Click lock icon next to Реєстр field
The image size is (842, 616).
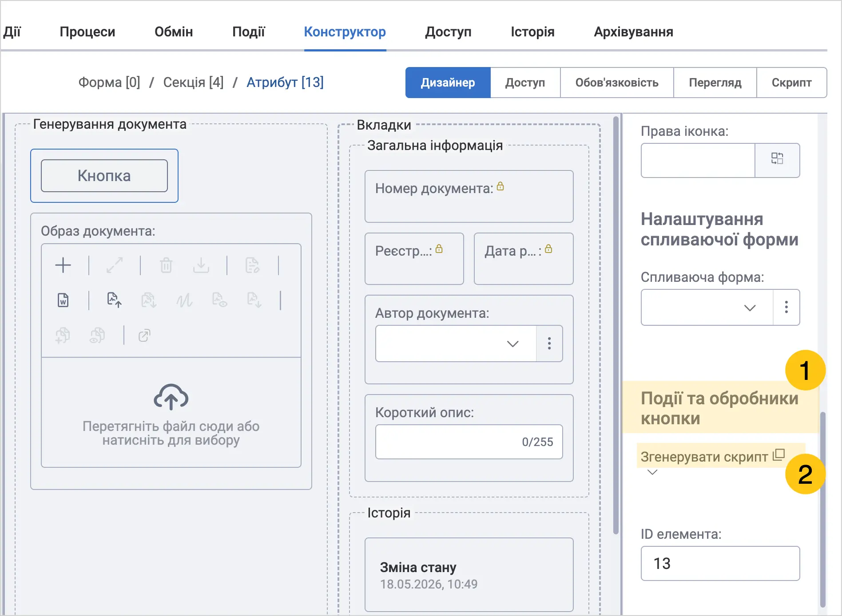click(439, 249)
